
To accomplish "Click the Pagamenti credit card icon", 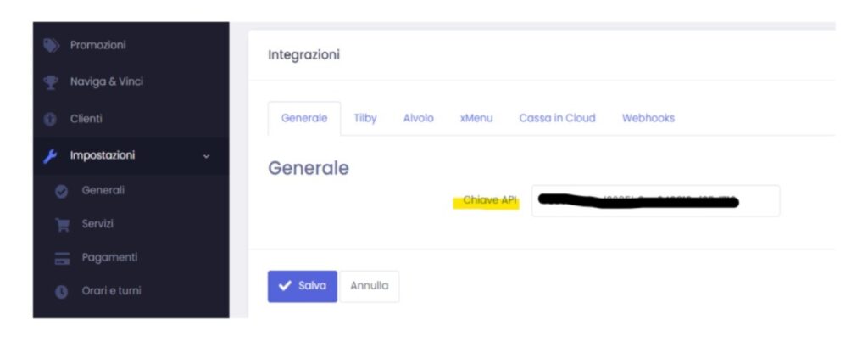I will pos(61,258).
